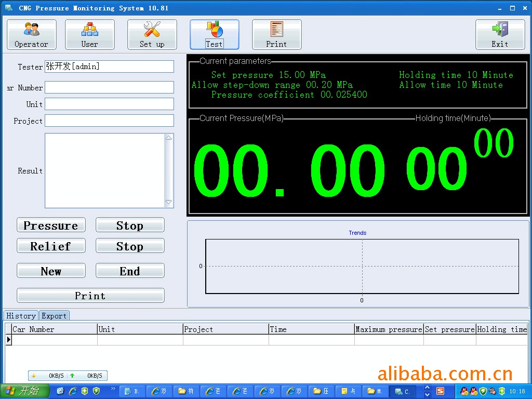This screenshot has width=532, height=399.
Task: Select the User icon in the toolbar
Action: coord(89,34)
